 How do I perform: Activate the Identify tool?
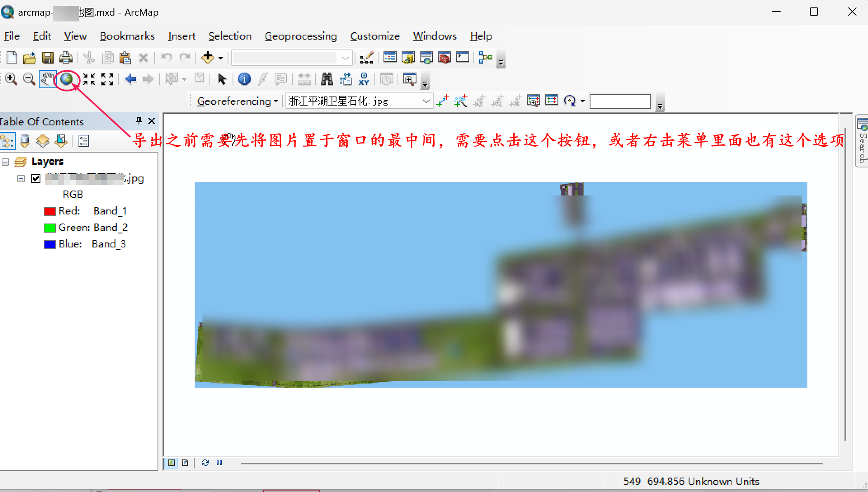click(244, 79)
